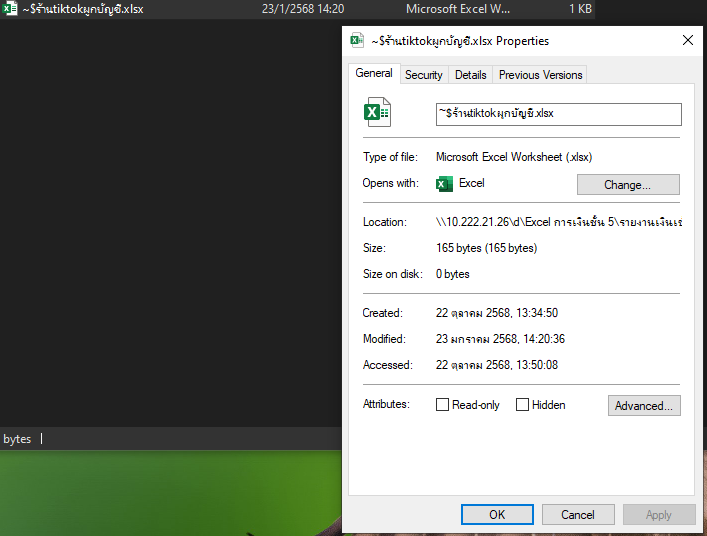The image size is (707, 536).
Task: Close the Properties dialog with the X button
Action: click(688, 40)
